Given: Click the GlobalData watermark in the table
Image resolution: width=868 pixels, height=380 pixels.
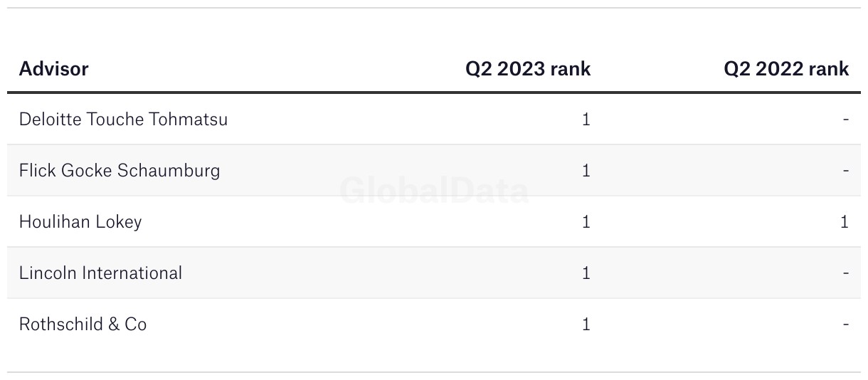Looking at the screenshot, I should 434,191.
